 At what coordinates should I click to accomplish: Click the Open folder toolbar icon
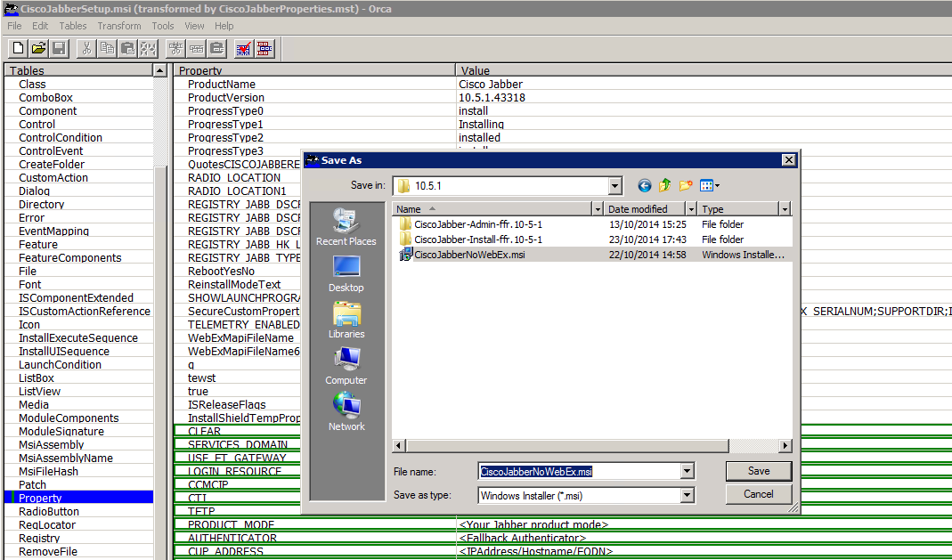coord(39,49)
